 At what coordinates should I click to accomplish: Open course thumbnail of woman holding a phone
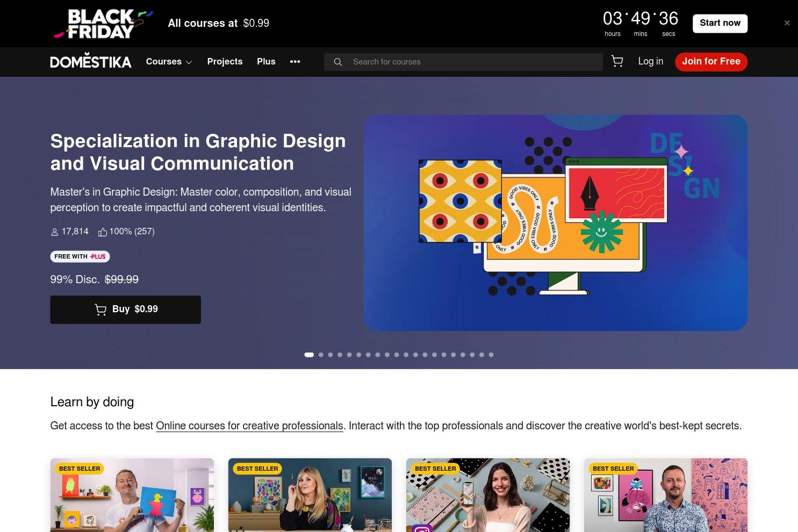point(488,495)
